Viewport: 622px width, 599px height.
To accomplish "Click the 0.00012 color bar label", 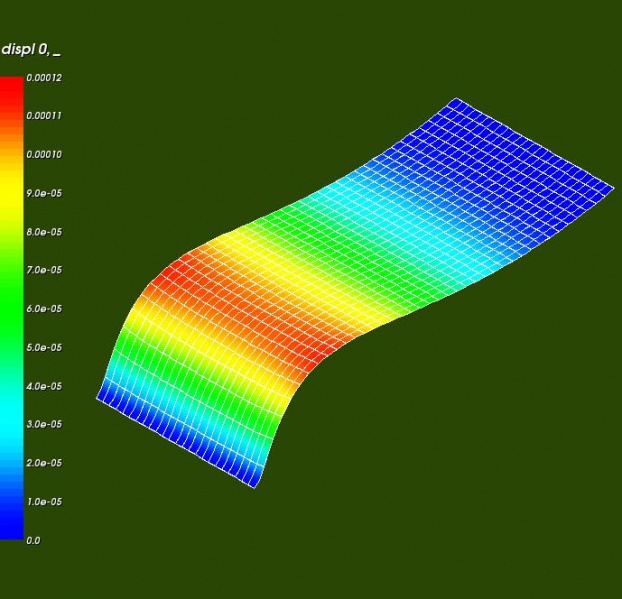I will pyautogui.click(x=44, y=77).
